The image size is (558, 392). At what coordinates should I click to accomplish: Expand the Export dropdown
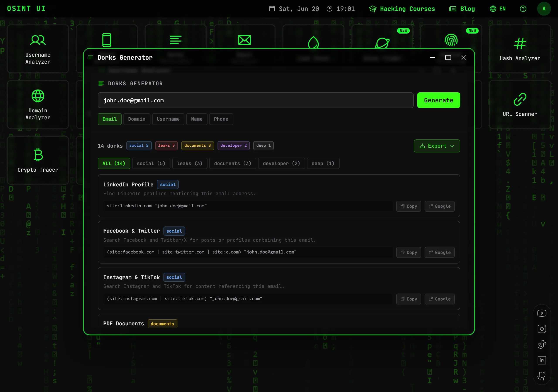pos(437,146)
